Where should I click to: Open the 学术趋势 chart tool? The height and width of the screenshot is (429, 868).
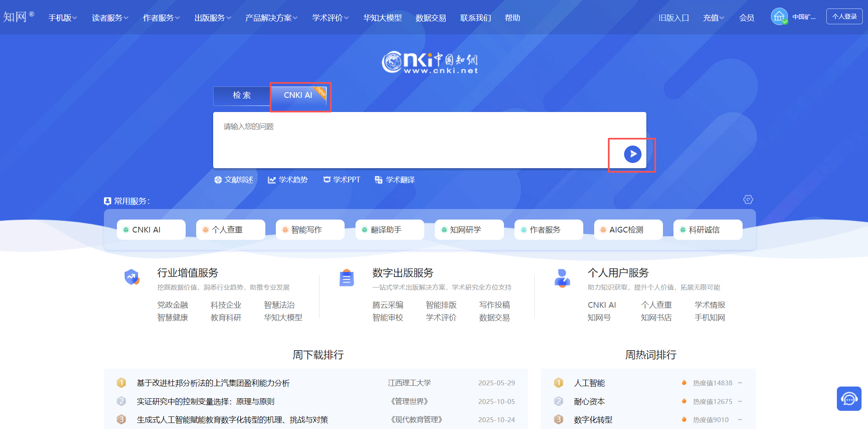point(288,180)
